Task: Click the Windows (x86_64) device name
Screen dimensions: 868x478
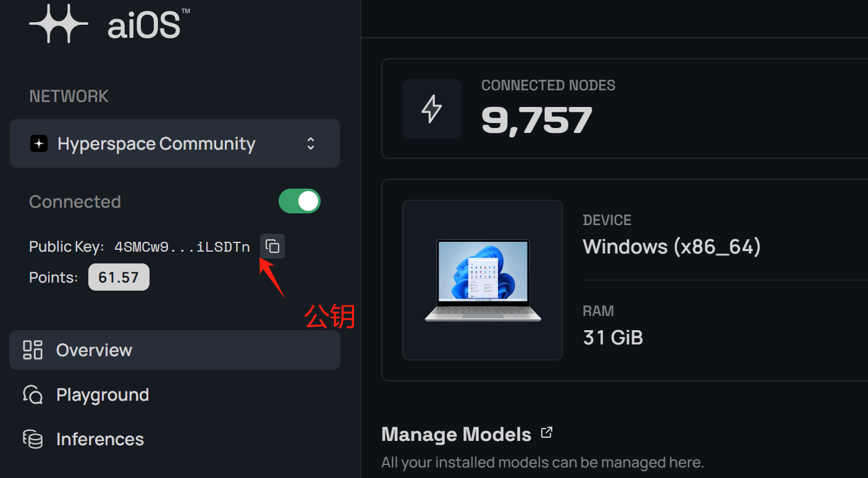Action: tap(672, 247)
